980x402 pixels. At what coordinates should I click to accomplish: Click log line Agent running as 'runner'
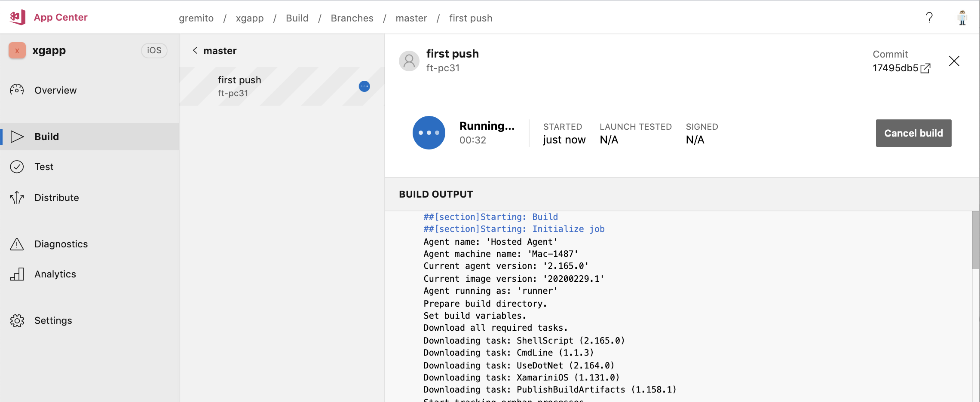click(x=490, y=291)
